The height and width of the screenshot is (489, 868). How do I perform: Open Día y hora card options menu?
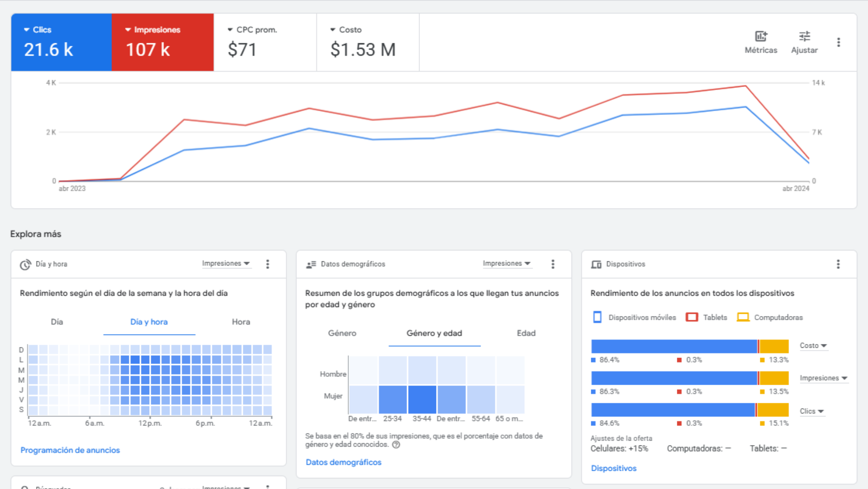[267, 264]
